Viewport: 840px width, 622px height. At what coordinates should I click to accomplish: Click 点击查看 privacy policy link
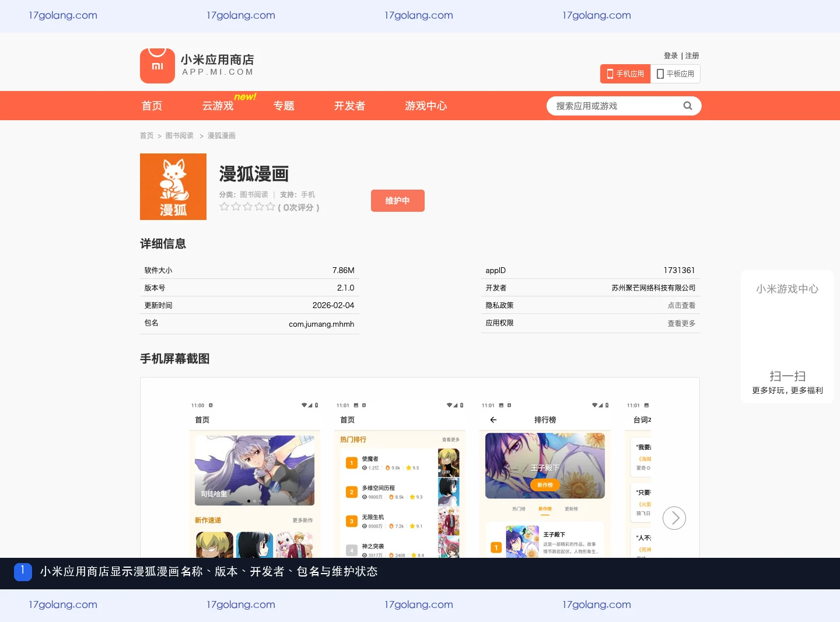681,305
